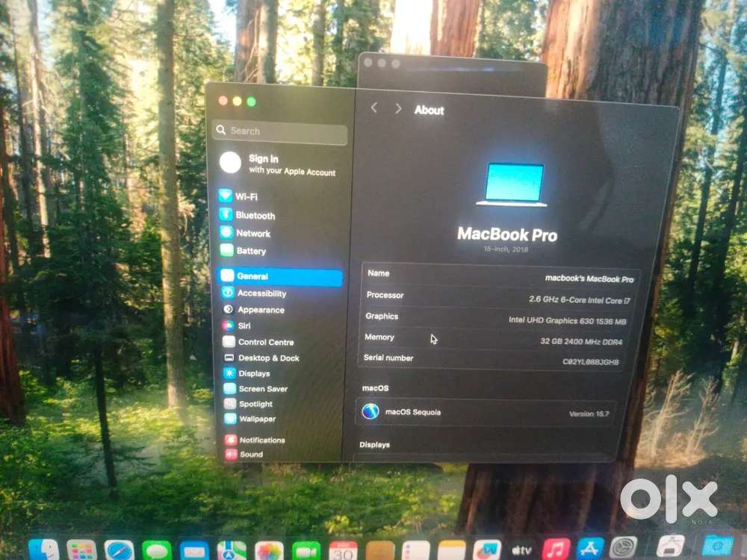Go back using the left chevron
The image size is (747, 560).
(374, 109)
